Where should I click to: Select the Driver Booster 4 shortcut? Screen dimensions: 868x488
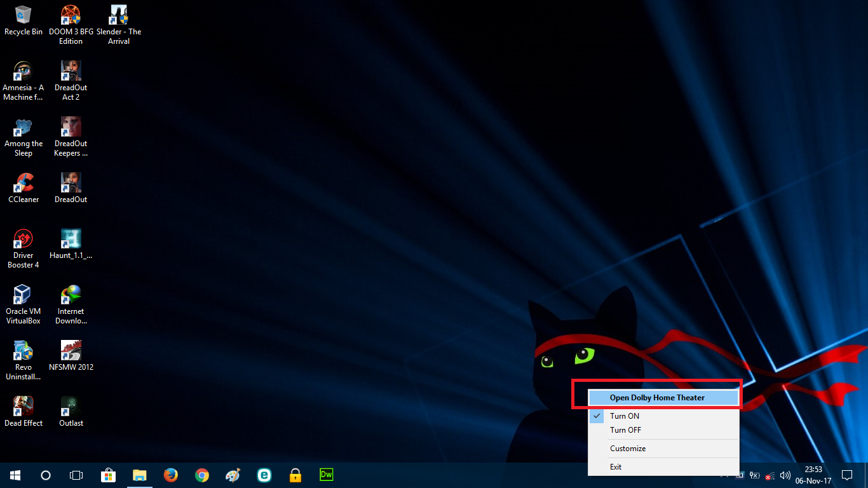24,248
